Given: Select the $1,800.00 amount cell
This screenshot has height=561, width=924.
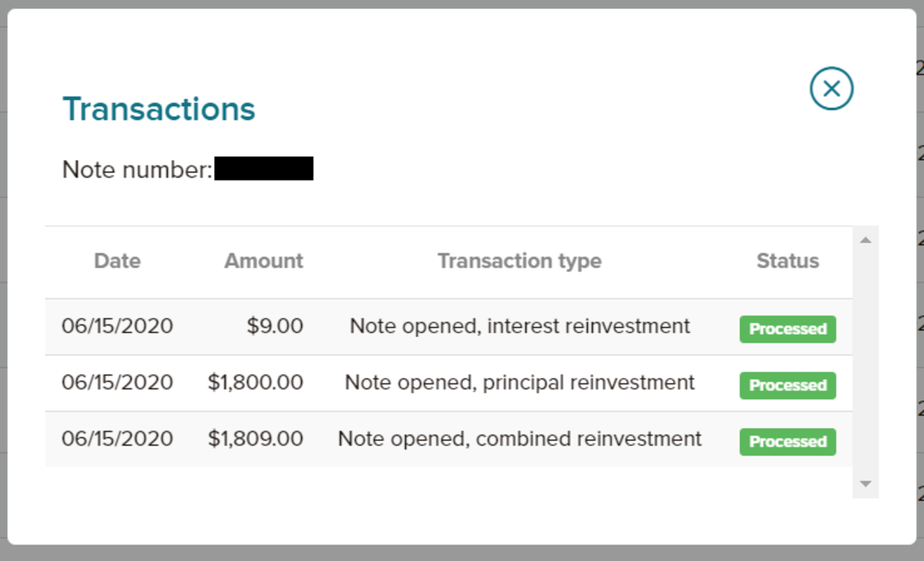Looking at the screenshot, I should (256, 382).
